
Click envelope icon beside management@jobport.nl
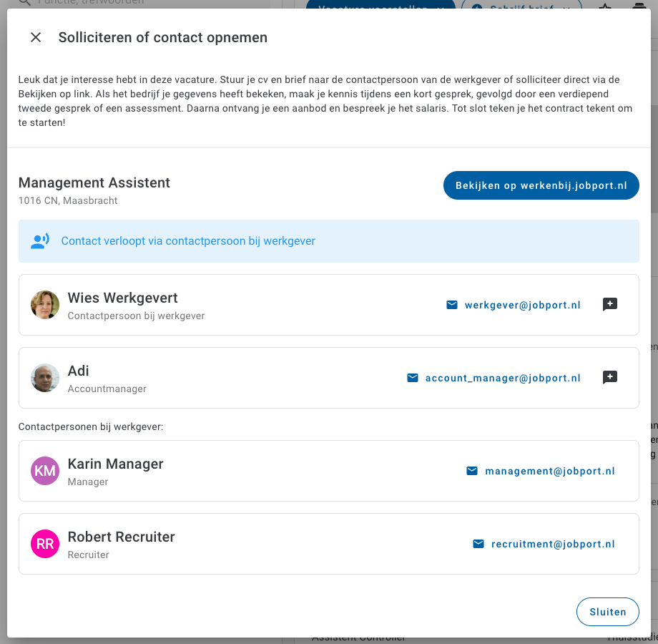(x=472, y=471)
